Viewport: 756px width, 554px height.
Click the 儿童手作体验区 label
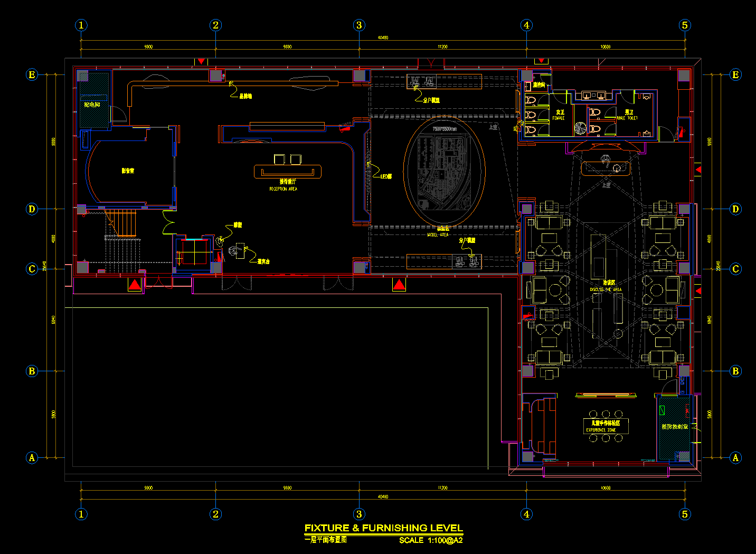[x=605, y=423]
